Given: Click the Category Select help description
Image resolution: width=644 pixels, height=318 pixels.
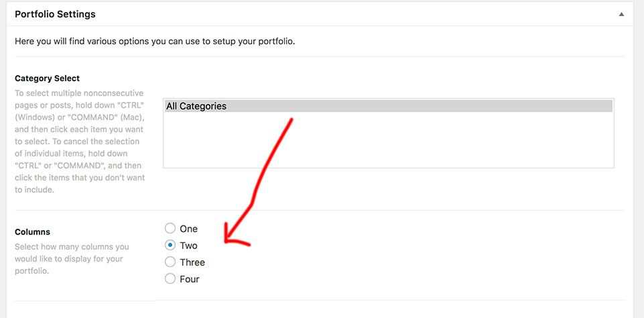Looking at the screenshot, I should tap(79, 142).
